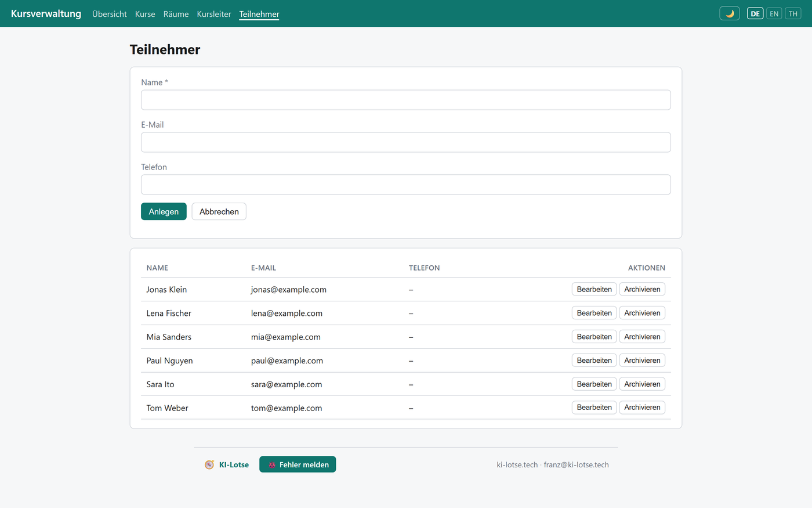This screenshot has width=812, height=508.
Task: Click the Teilnehmer page heading
Action: coord(165,49)
